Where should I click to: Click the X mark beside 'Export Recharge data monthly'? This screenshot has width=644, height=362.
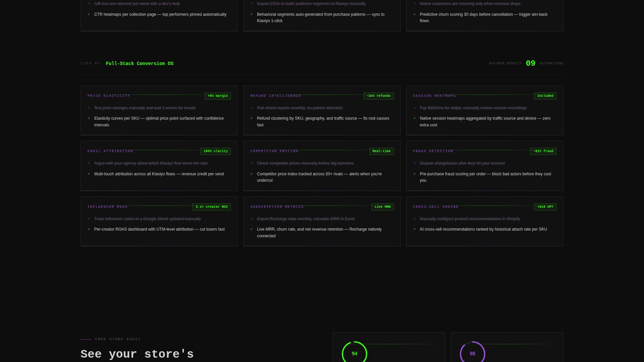(252, 219)
